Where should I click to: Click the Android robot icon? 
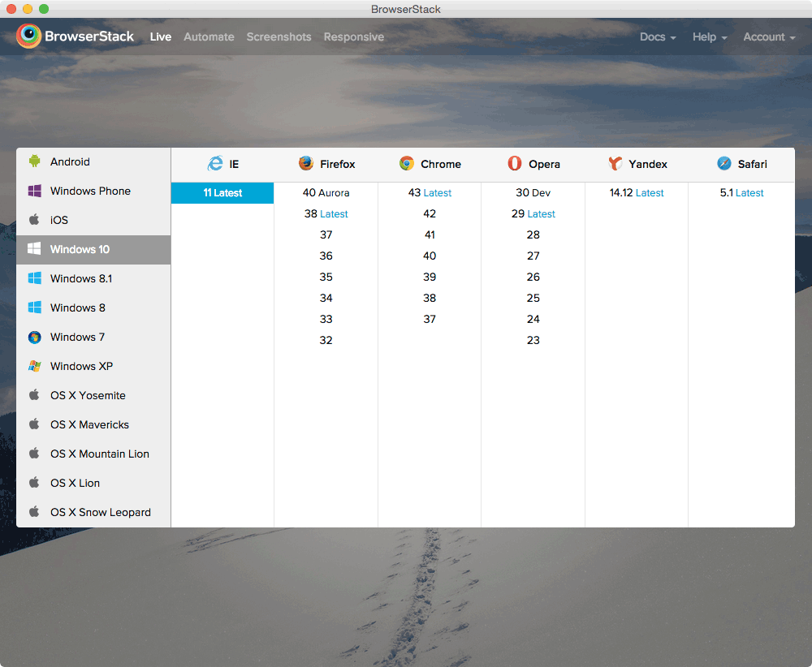pyautogui.click(x=35, y=161)
